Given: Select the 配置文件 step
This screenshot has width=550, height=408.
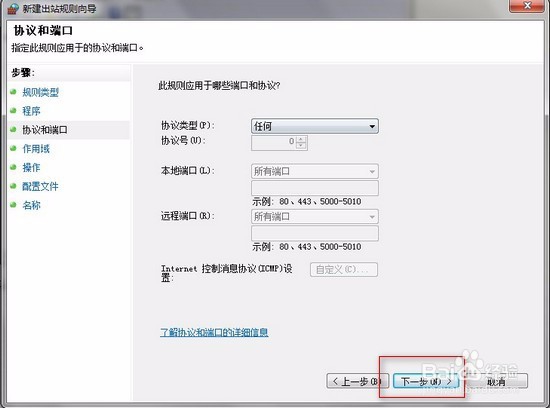Looking at the screenshot, I should coord(40,186).
